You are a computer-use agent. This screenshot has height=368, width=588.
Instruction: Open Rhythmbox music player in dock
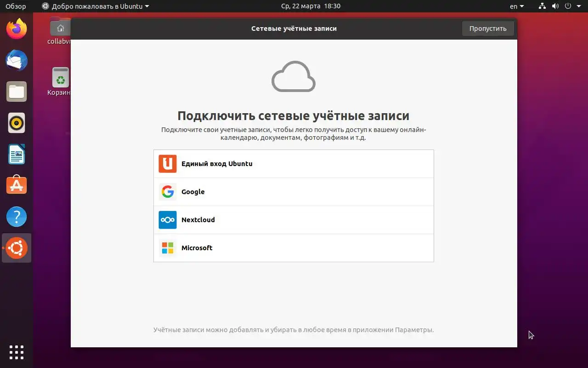(x=17, y=123)
